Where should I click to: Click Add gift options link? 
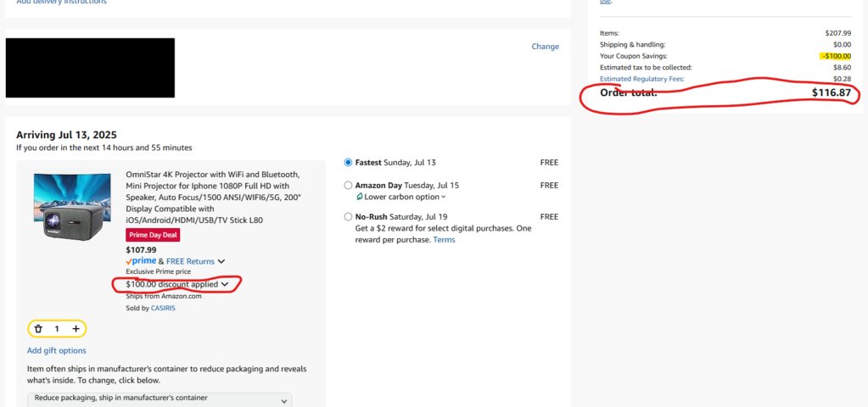click(57, 350)
